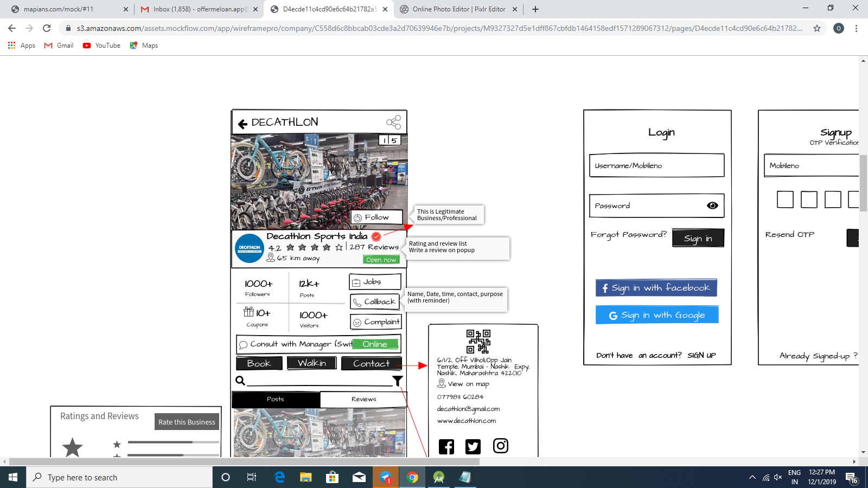
Task: Click the first OTP digit box
Action: point(785,200)
